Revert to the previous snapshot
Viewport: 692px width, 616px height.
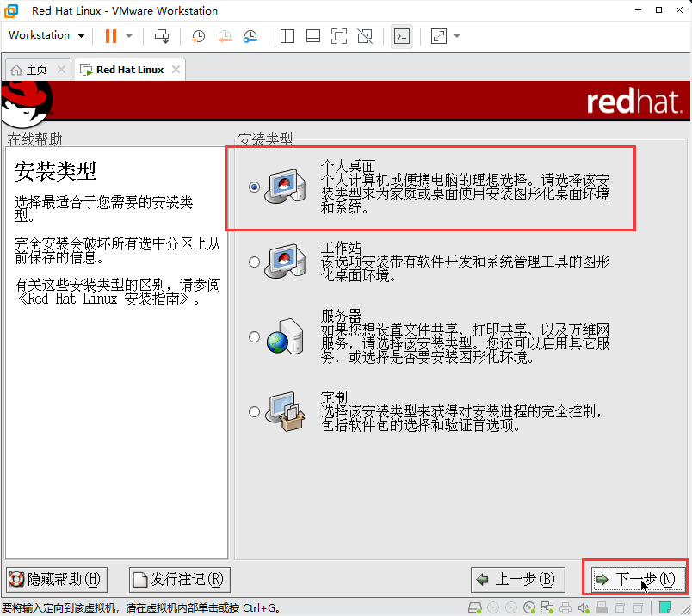click(x=225, y=36)
